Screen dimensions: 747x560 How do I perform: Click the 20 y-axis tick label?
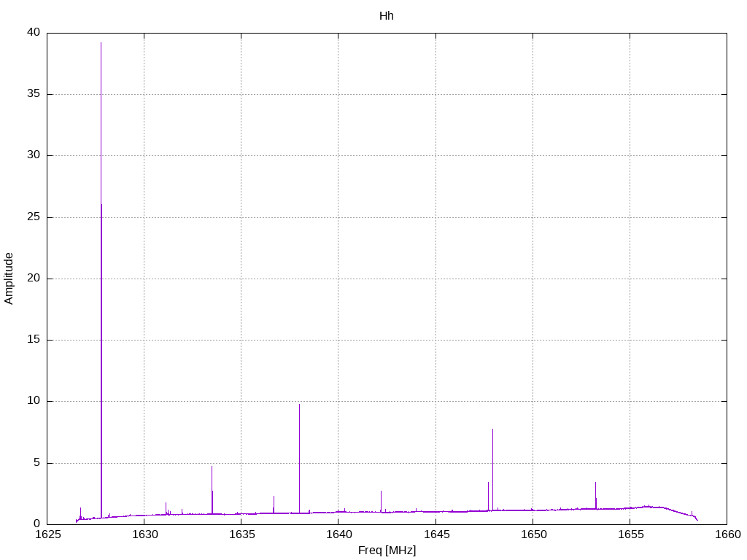34,278
